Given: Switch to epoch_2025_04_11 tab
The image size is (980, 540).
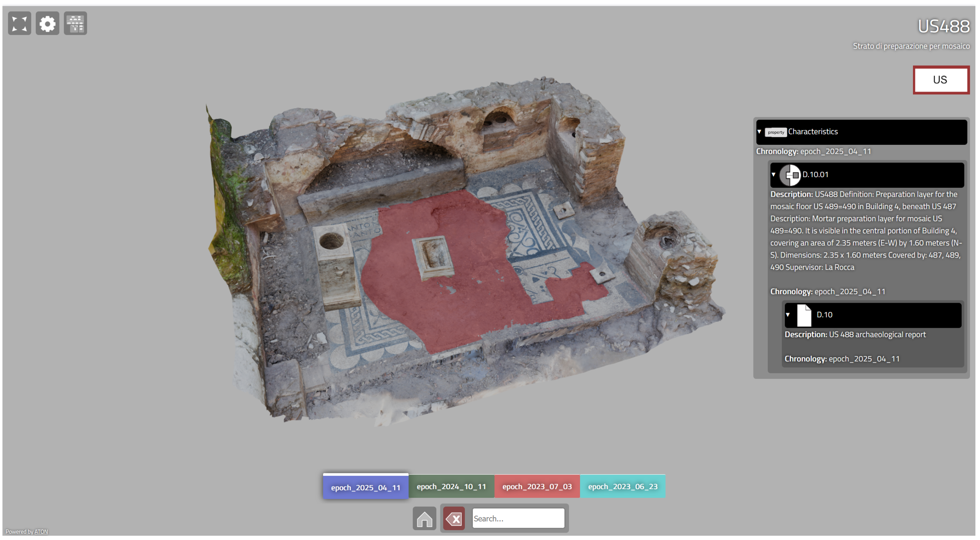Looking at the screenshot, I should [x=365, y=487].
